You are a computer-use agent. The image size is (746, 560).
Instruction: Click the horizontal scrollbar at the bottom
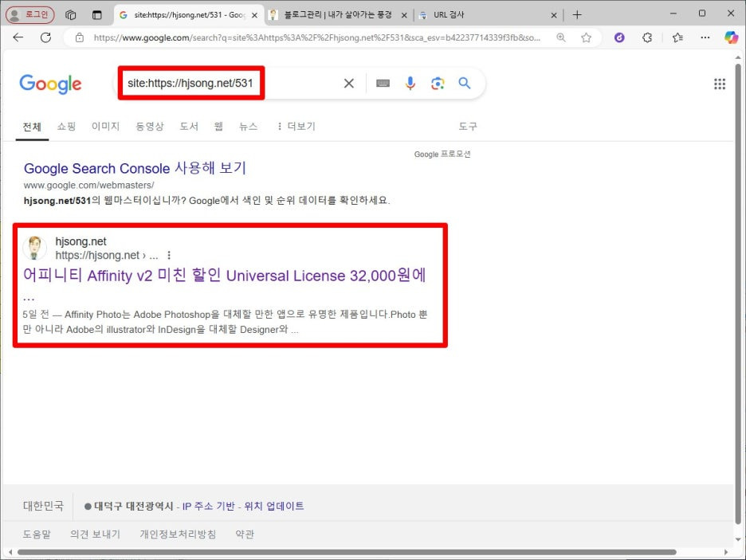pyautogui.click(x=347, y=552)
